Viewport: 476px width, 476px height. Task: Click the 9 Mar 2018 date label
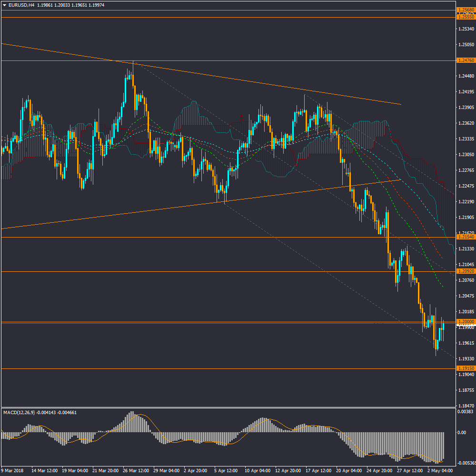click(x=13, y=470)
